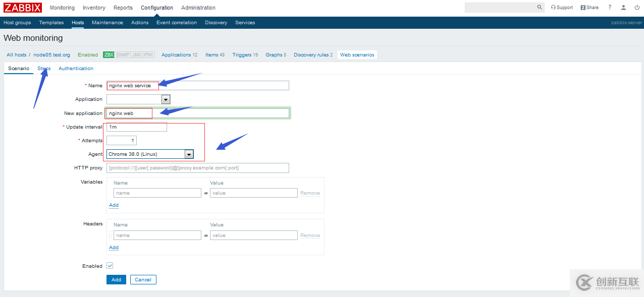The image size is (644, 297).
Task: Open the Configuration menu
Action: pos(157,8)
